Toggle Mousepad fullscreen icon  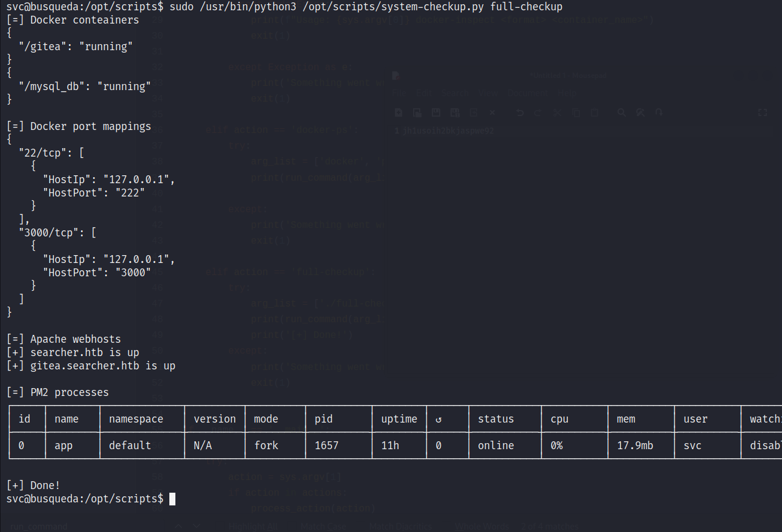click(x=763, y=112)
